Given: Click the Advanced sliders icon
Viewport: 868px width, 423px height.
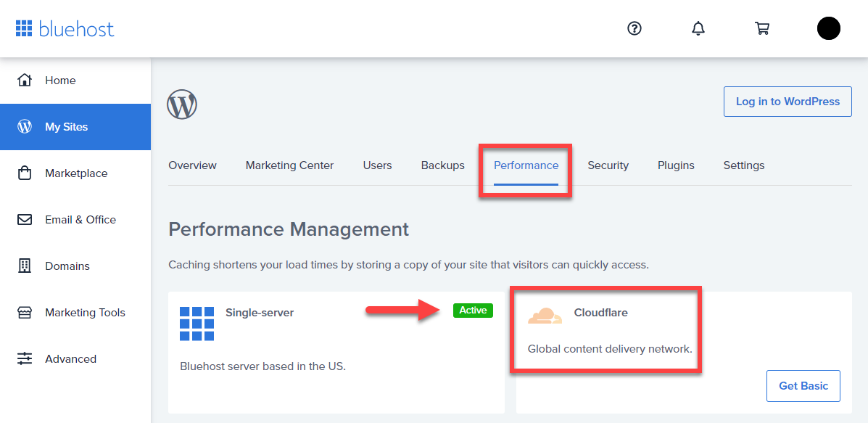Looking at the screenshot, I should click(25, 358).
